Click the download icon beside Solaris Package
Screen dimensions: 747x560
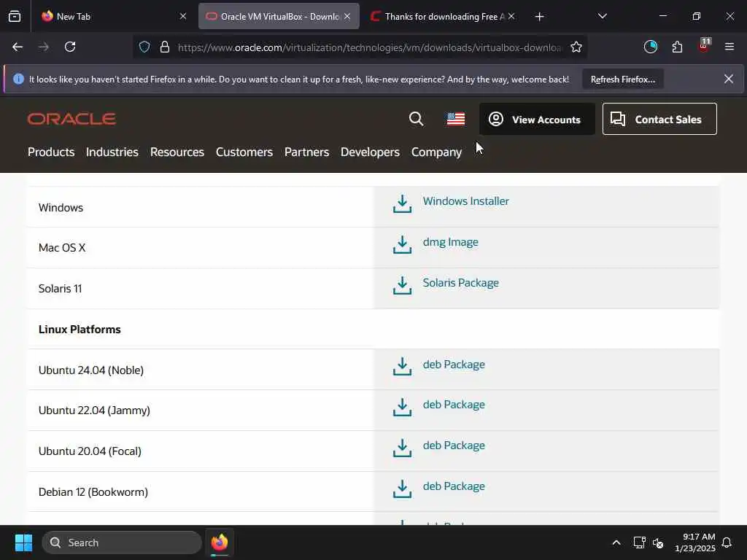(402, 286)
